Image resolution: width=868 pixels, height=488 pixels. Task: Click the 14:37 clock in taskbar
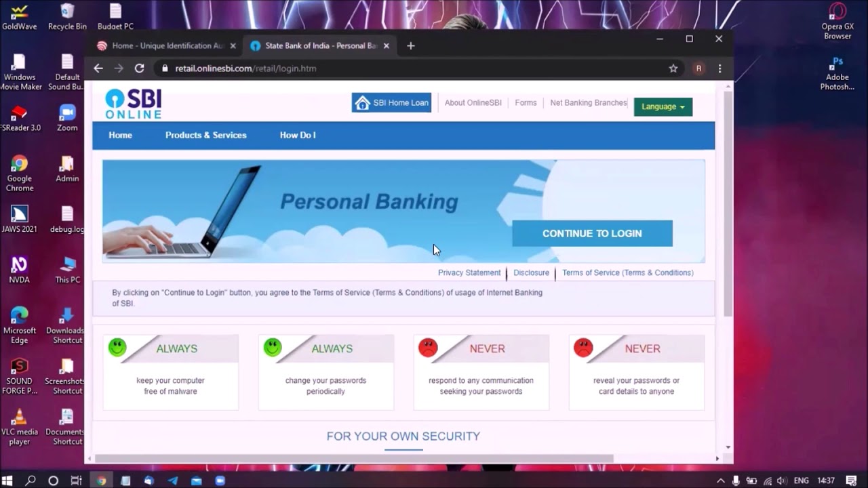(826, 481)
